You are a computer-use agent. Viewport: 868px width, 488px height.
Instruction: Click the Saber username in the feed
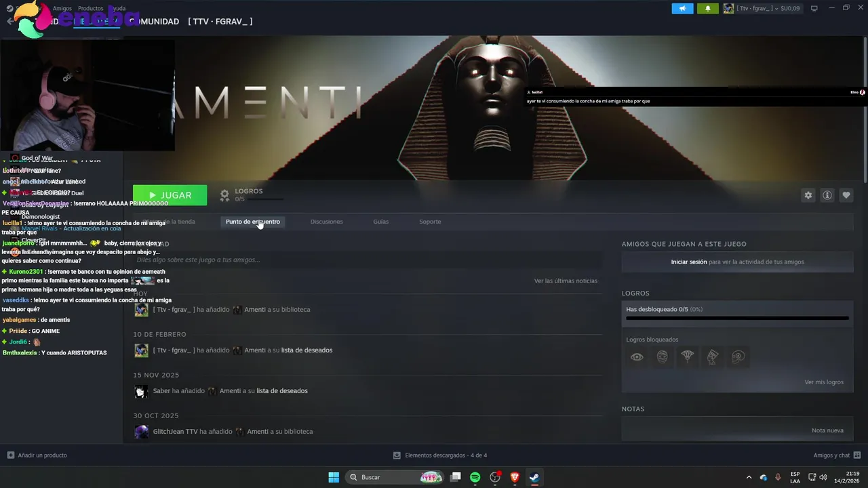pyautogui.click(x=161, y=391)
